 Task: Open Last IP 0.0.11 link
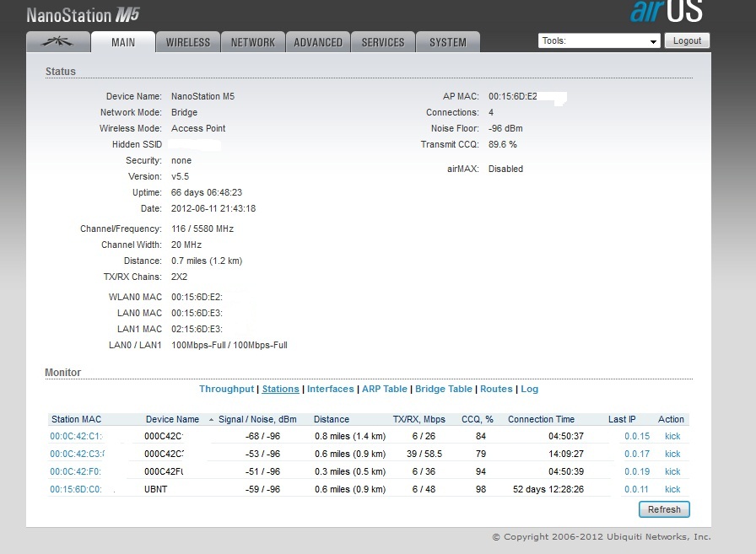click(636, 489)
